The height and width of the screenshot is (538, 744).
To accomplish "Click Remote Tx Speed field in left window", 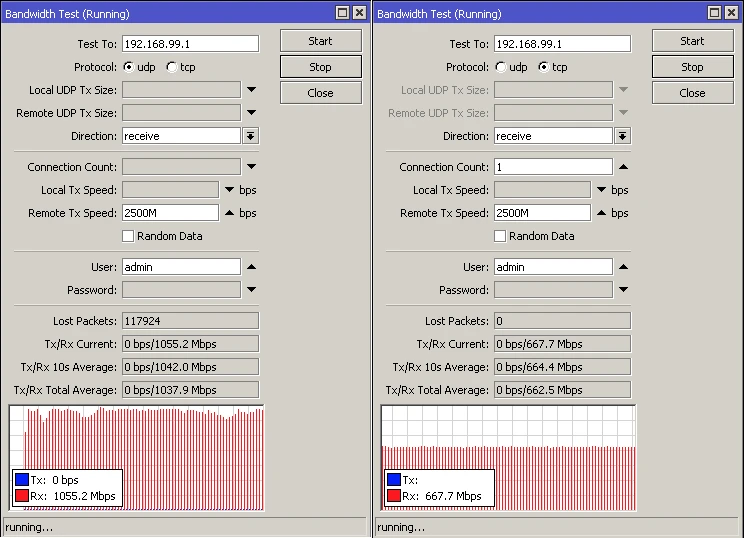I will 170,213.
